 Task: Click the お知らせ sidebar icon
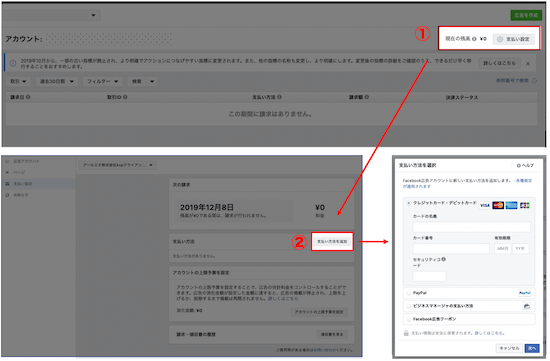pos(7,195)
